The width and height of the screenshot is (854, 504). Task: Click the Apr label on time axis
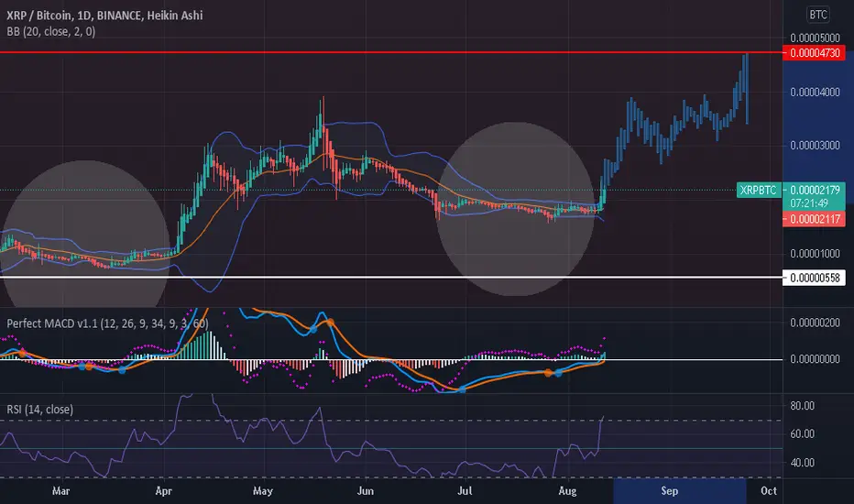tap(163, 491)
